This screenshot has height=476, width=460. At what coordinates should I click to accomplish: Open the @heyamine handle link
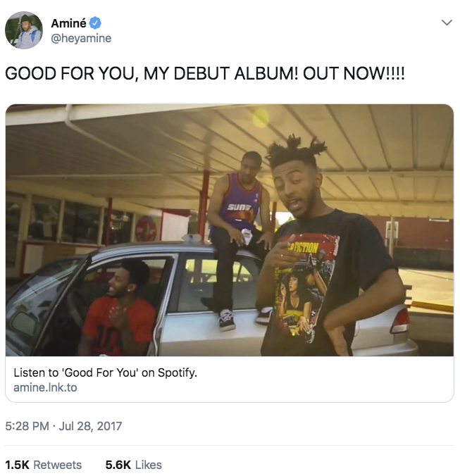[x=81, y=38]
